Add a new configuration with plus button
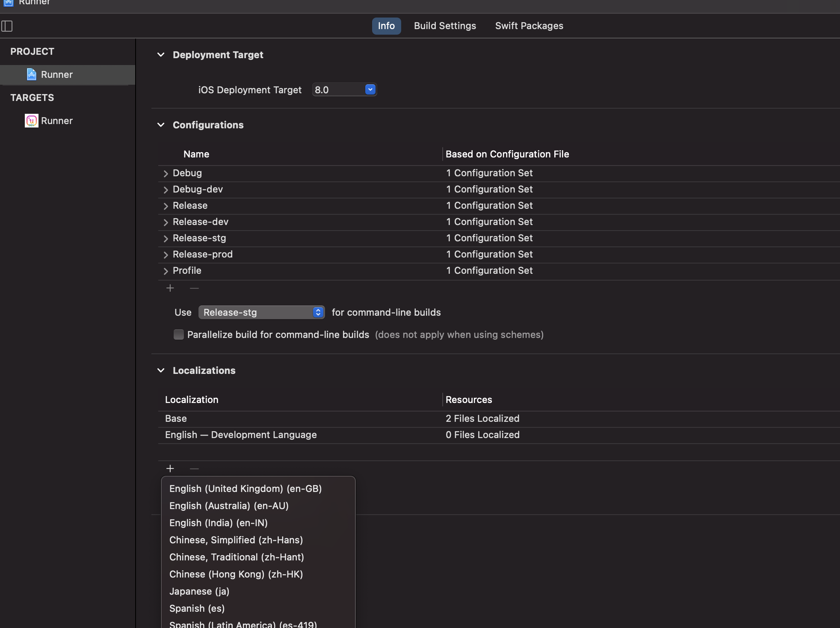This screenshot has width=840, height=628. 170,288
